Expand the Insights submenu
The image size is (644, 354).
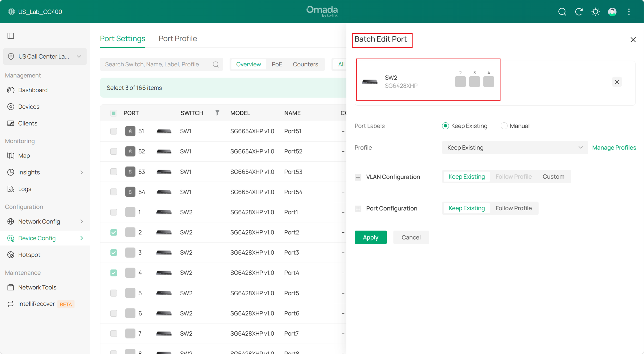click(x=82, y=172)
